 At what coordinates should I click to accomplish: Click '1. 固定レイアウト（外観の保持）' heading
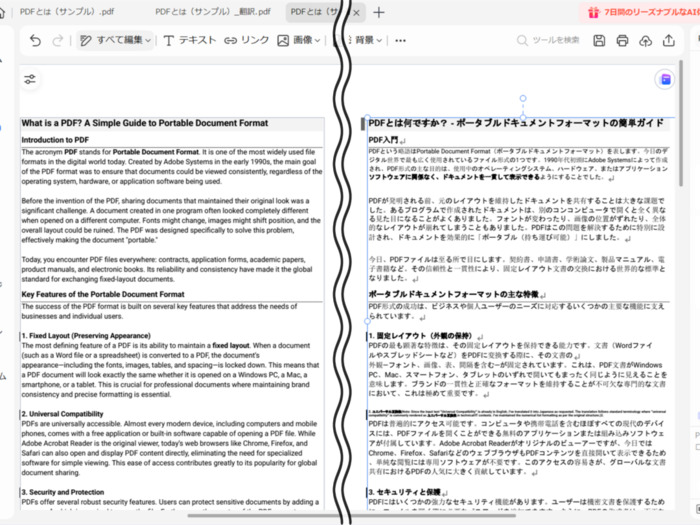(421, 336)
